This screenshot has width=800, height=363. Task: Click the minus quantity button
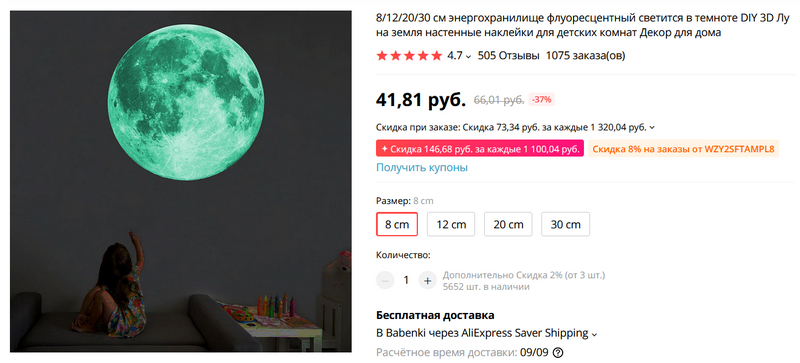point(385,280)
